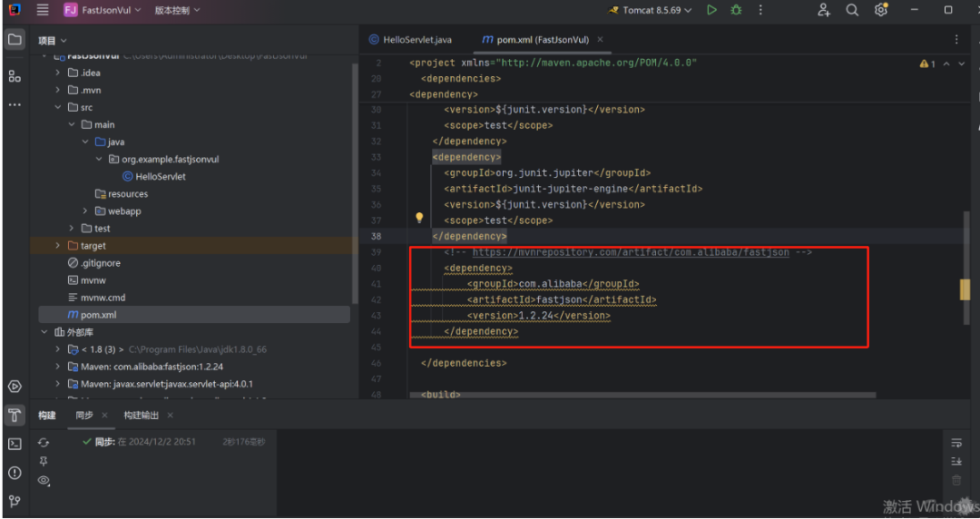
Task: Open the Structure tool window icon
Action: (x=15, y=76)
